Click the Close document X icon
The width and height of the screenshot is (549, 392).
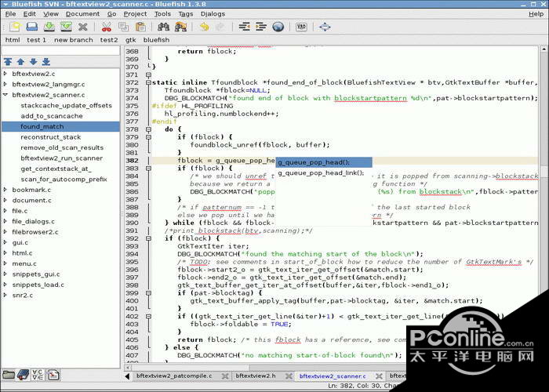[82, 27]
